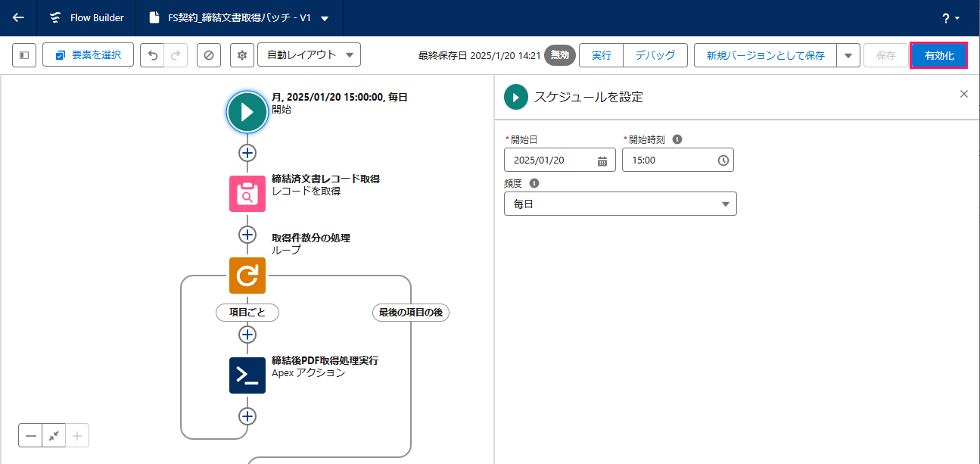Click the 最後の項目の後 path label
Screen dimensions: 980x464
click(411, 312)
